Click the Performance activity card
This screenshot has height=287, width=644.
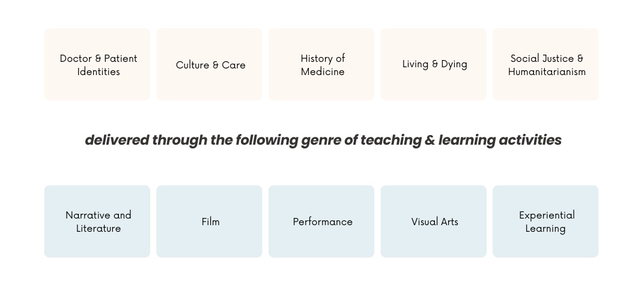322,222
